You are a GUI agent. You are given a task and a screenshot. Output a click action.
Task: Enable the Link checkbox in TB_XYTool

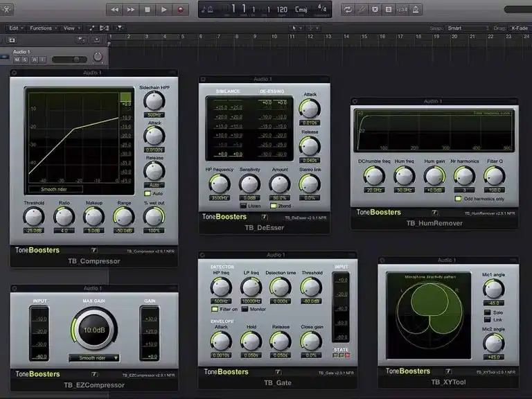coord(488,319)
